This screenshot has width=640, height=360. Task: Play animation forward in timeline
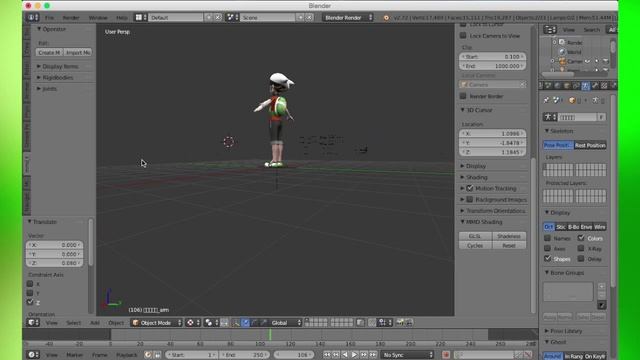click(x=354, y=355)
